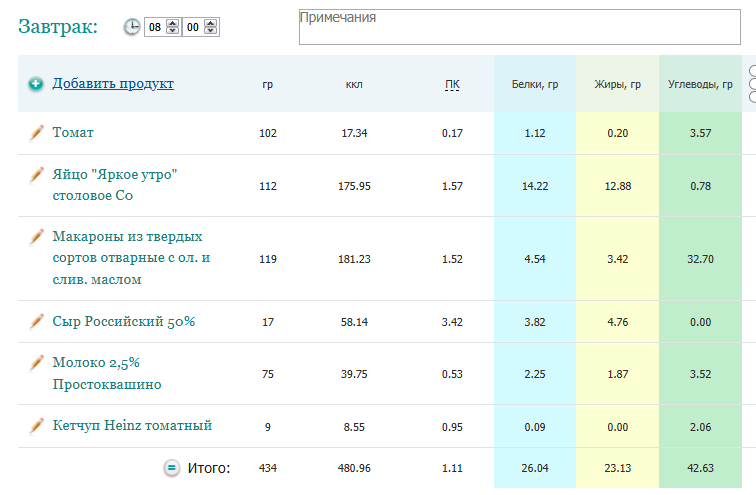Focus the hours field showing 08

point(155,27)
